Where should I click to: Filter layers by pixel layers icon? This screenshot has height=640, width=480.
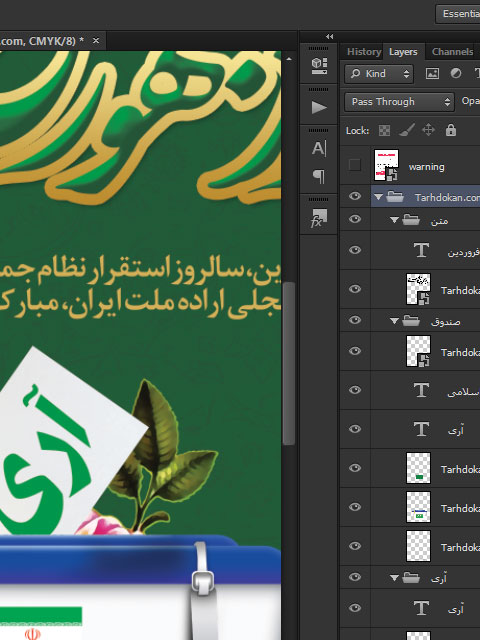(x=432, y=73)
